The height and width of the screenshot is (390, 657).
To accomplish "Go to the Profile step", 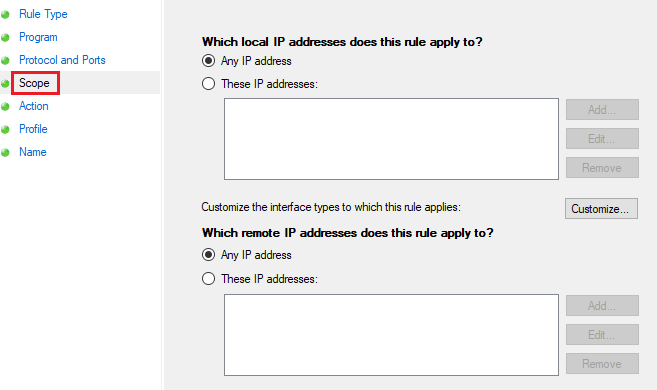I will click(x=33, y=129).
